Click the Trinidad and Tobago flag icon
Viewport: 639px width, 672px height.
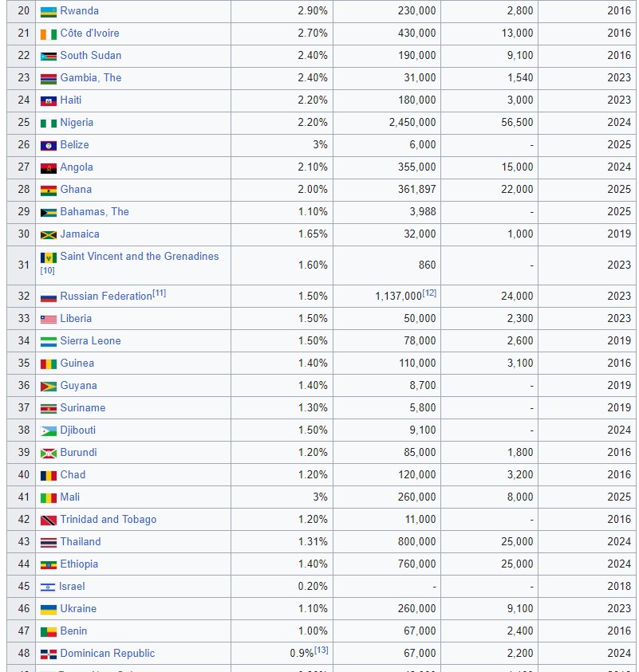49,520
